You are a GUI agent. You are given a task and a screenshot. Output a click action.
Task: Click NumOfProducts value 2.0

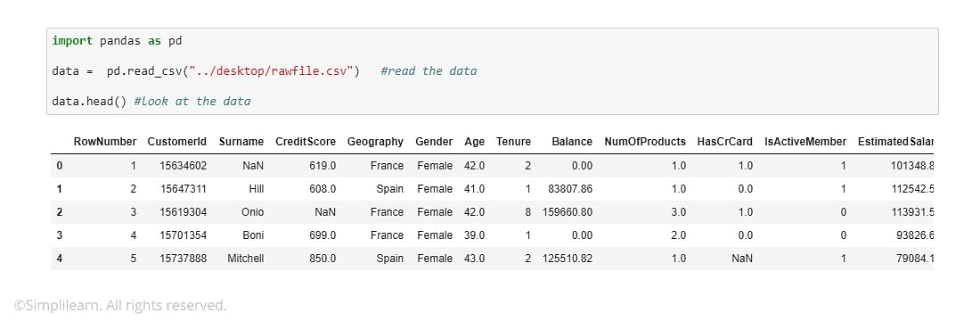point(679,235)
